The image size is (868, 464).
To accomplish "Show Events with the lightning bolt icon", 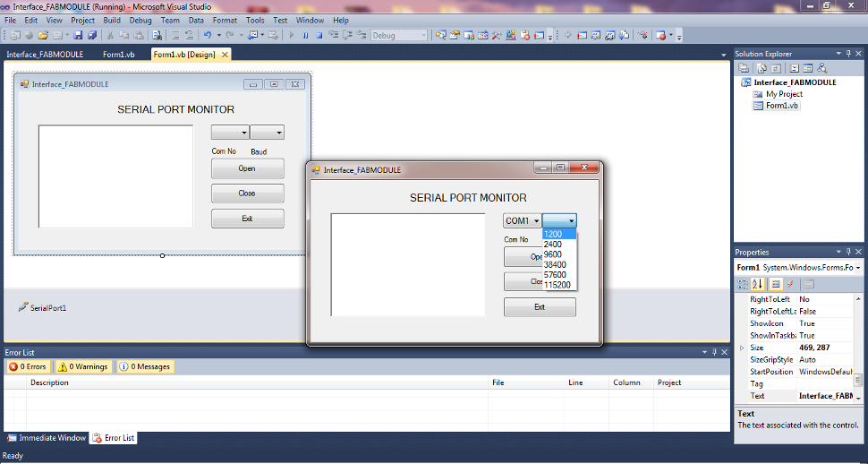I will coord(790,284).
